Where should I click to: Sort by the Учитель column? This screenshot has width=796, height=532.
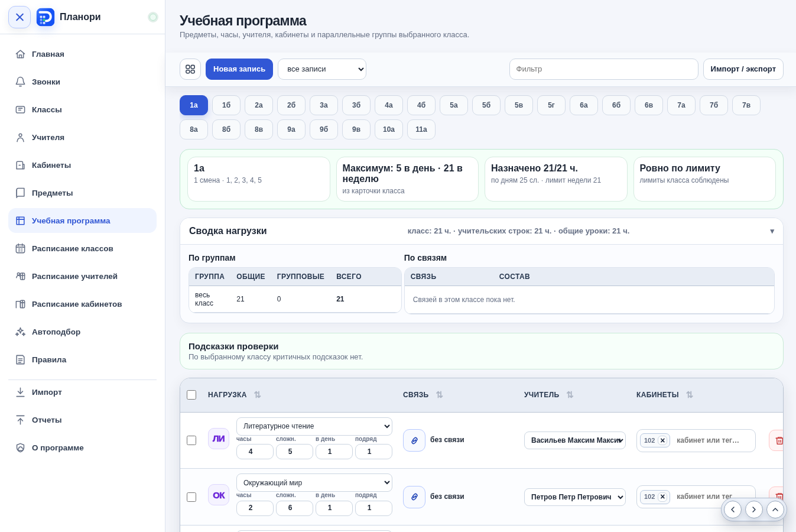point(570,395)
